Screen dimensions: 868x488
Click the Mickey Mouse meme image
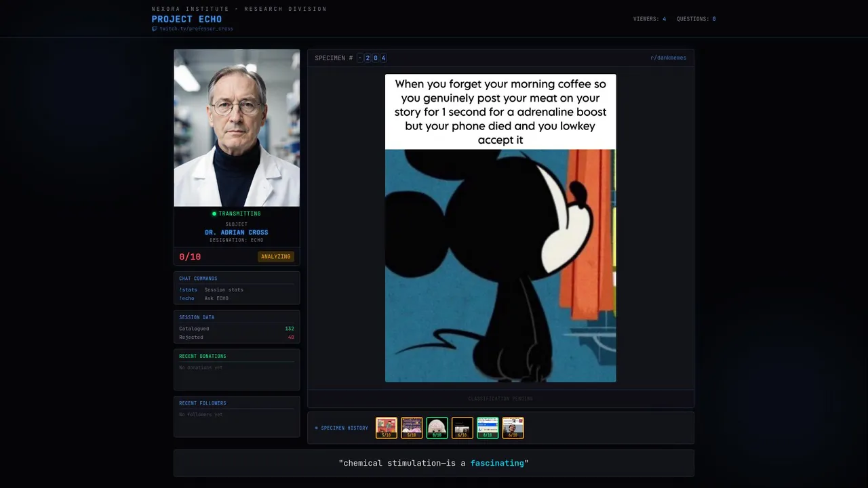(500, 266)
